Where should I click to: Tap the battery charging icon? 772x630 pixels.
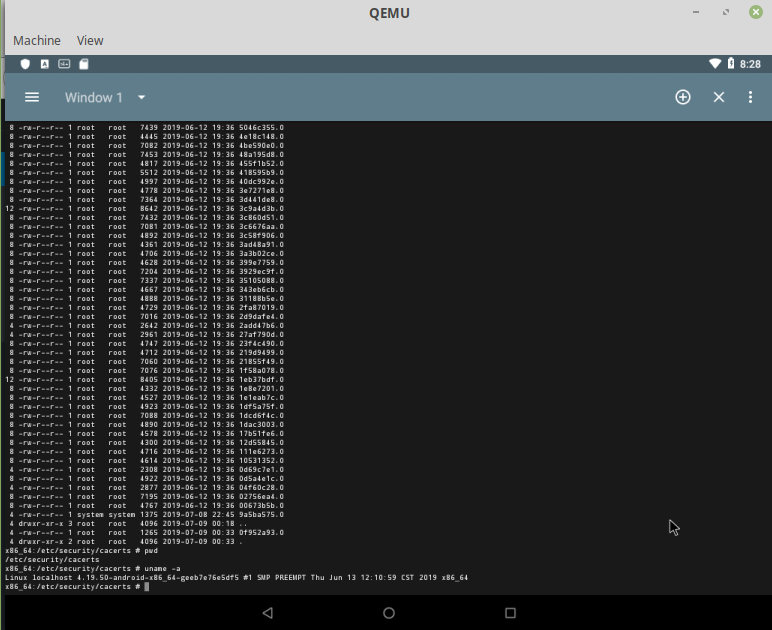coord(731,63)
